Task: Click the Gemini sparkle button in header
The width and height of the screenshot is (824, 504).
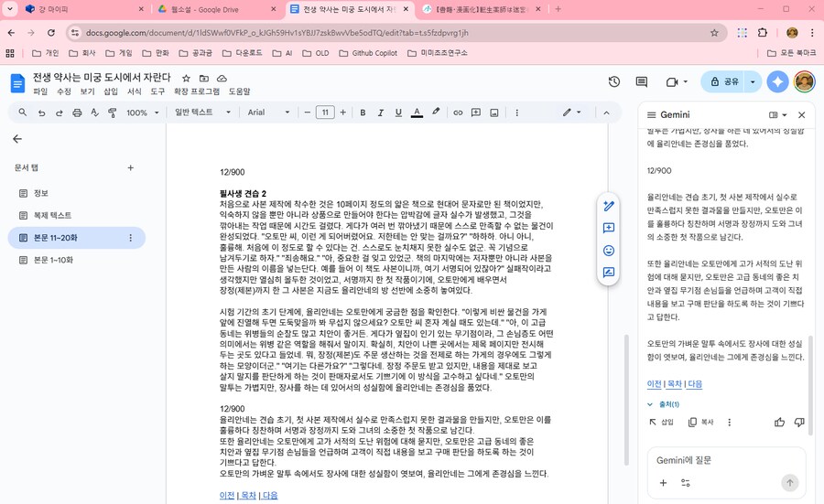Action: tap(777, 82)
